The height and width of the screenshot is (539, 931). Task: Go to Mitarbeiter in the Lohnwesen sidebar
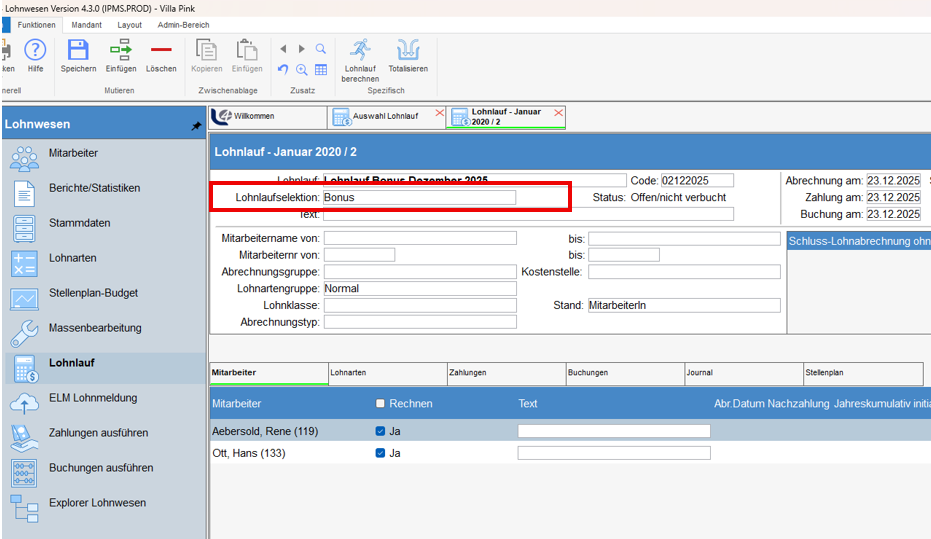point(73,153)
